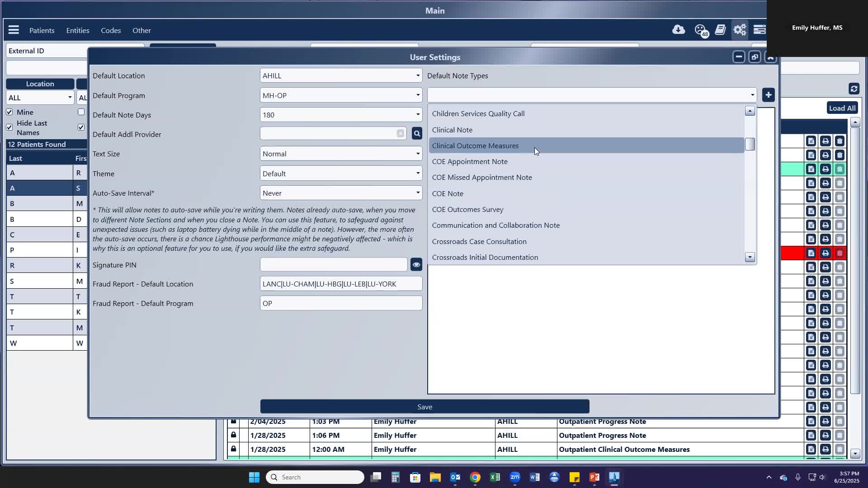Select Clinical Note from the note types list
The height and width of the screenshot is (488, 868).
(x=453, y=130)
